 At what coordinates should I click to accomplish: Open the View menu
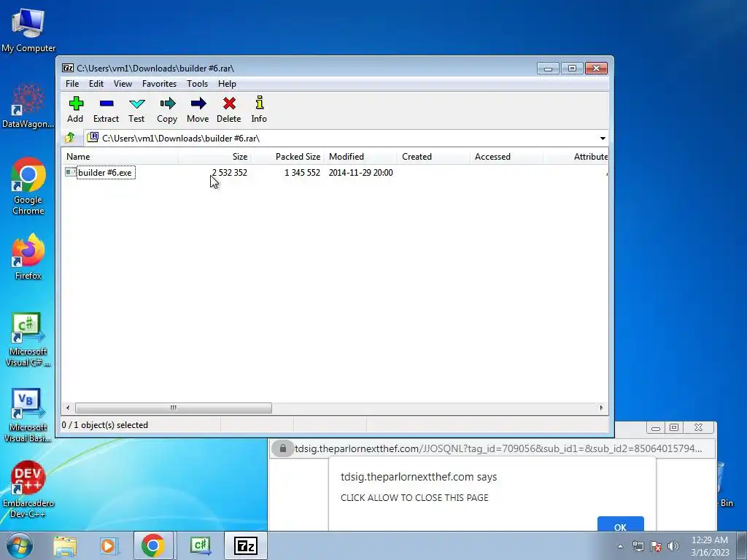123,84
